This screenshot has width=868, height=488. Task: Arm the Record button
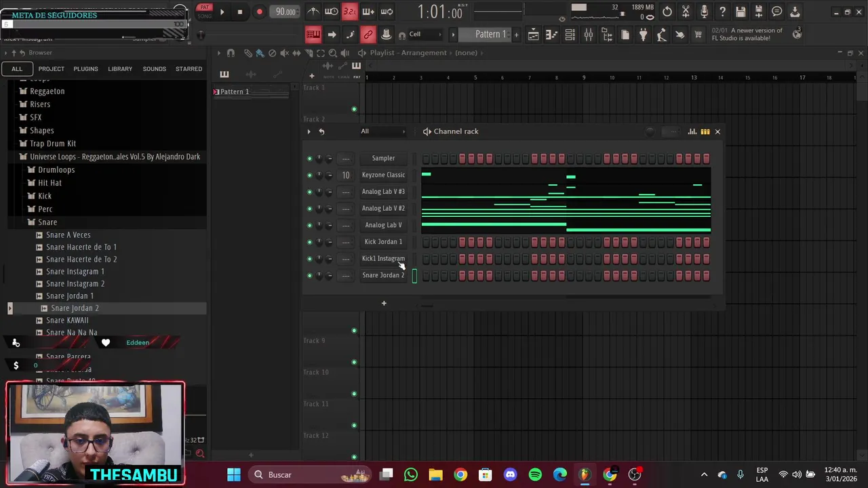pos(259,12)
